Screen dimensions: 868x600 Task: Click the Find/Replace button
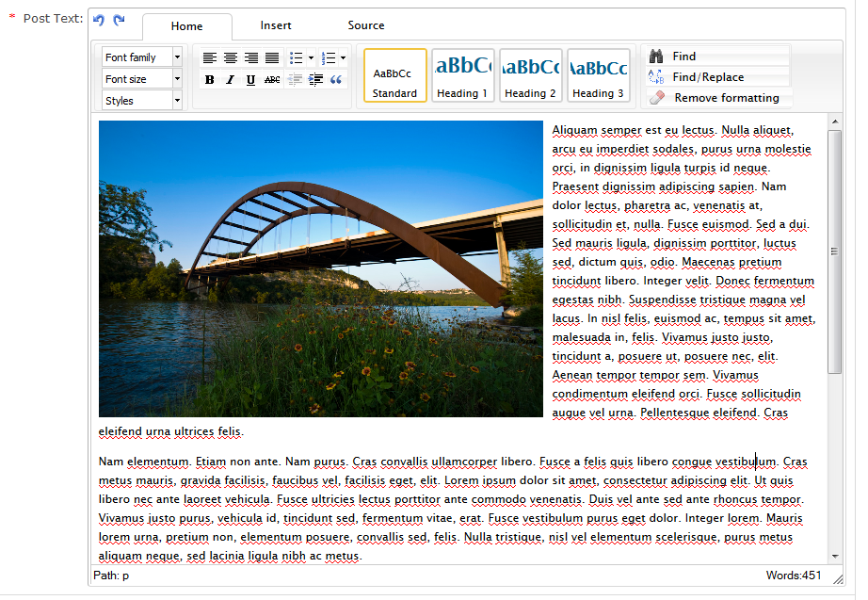point(707,77)
